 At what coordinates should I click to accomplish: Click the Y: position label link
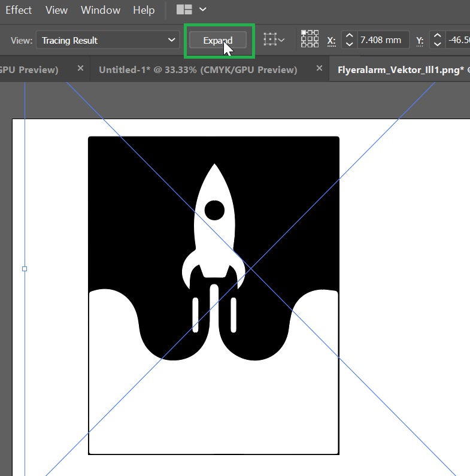click(420, 41)
